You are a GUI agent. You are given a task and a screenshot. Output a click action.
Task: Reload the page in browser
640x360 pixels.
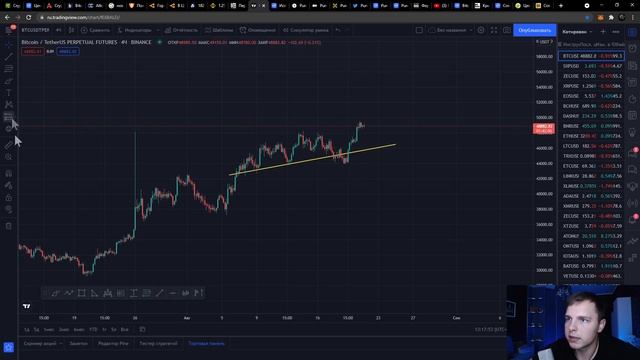pos(28,18)
